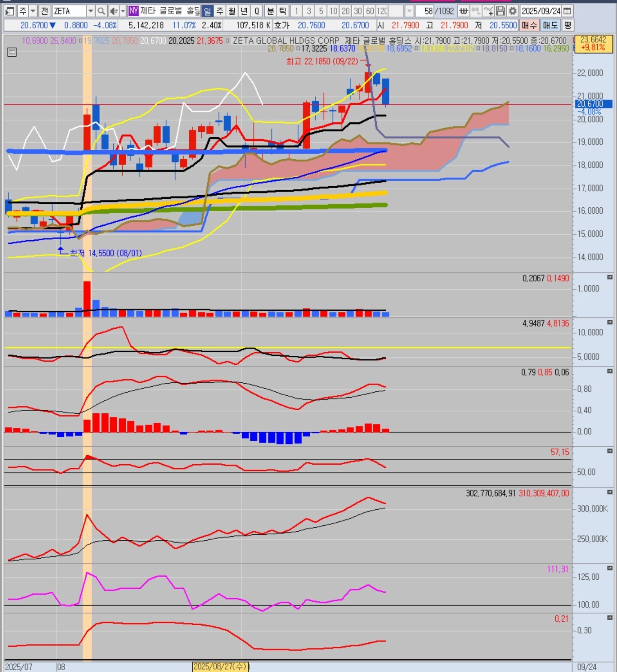
Task: Collapse the 0.21 indicator panel corner icon
Action: coord(610,618)
